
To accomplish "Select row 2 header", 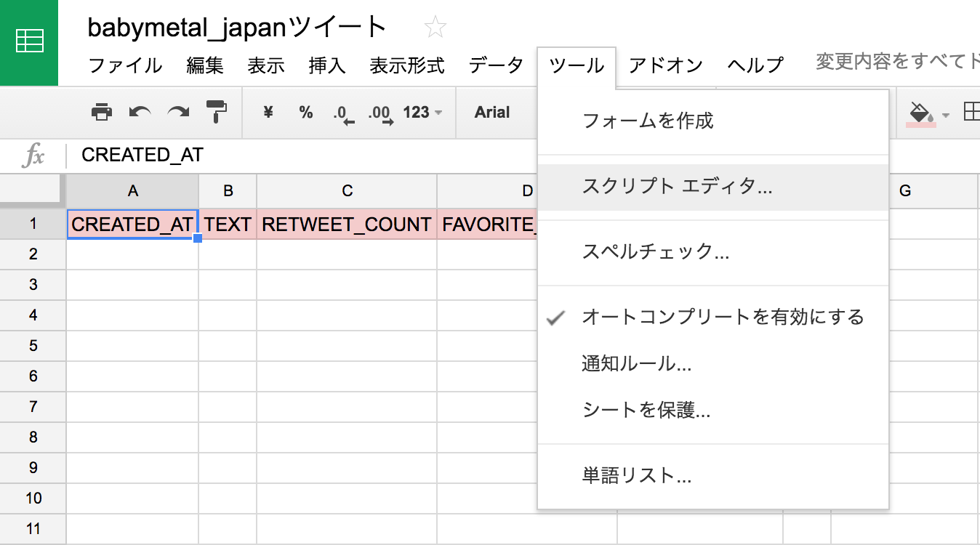I will [x=33, y=254].
